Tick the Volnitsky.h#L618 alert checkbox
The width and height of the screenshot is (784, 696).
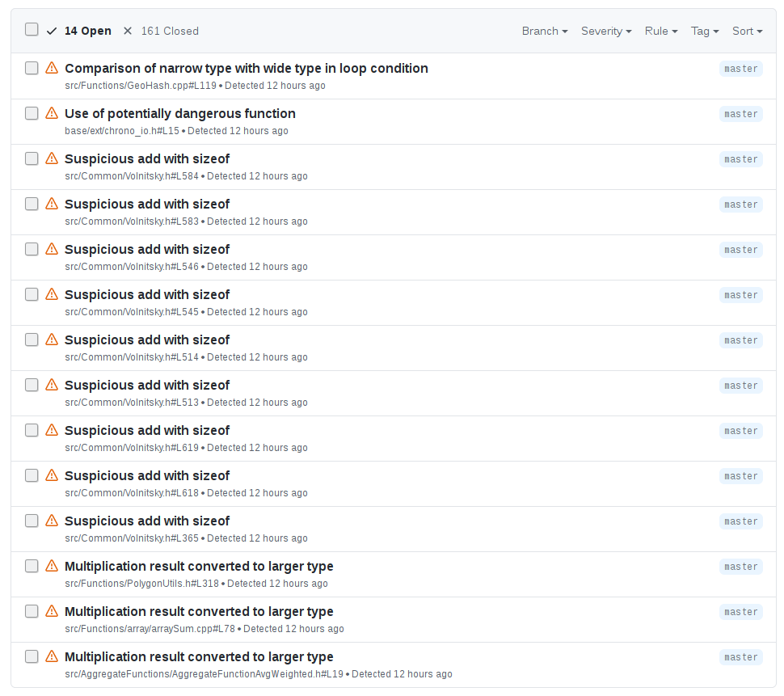(x=32, y=475)
